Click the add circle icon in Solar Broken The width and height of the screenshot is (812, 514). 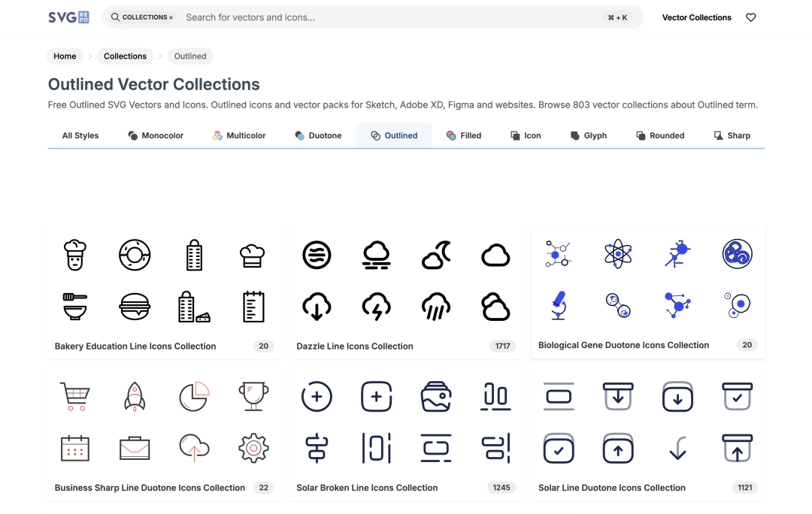[x=317, y=397]
